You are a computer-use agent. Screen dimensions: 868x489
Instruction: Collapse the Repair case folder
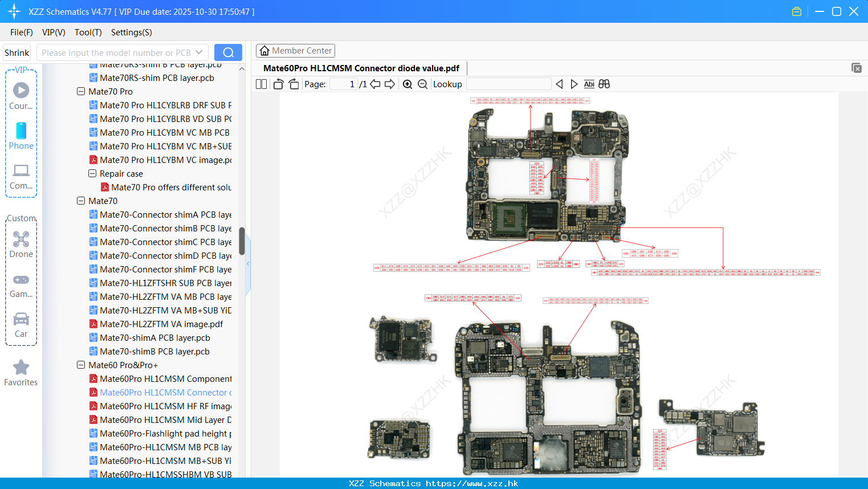coord(92,173)
